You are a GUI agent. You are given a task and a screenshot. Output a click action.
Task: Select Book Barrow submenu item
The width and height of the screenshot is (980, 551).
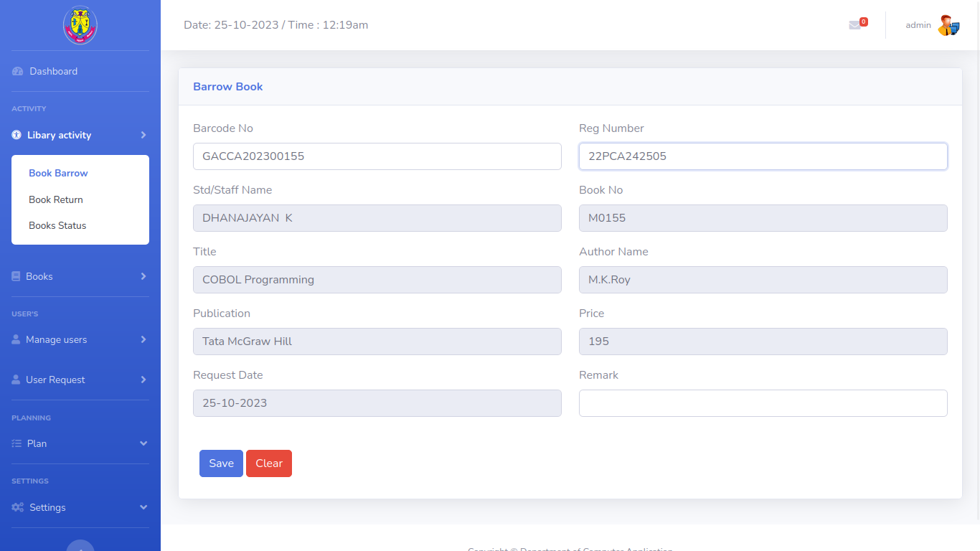[x=58, y=173]
